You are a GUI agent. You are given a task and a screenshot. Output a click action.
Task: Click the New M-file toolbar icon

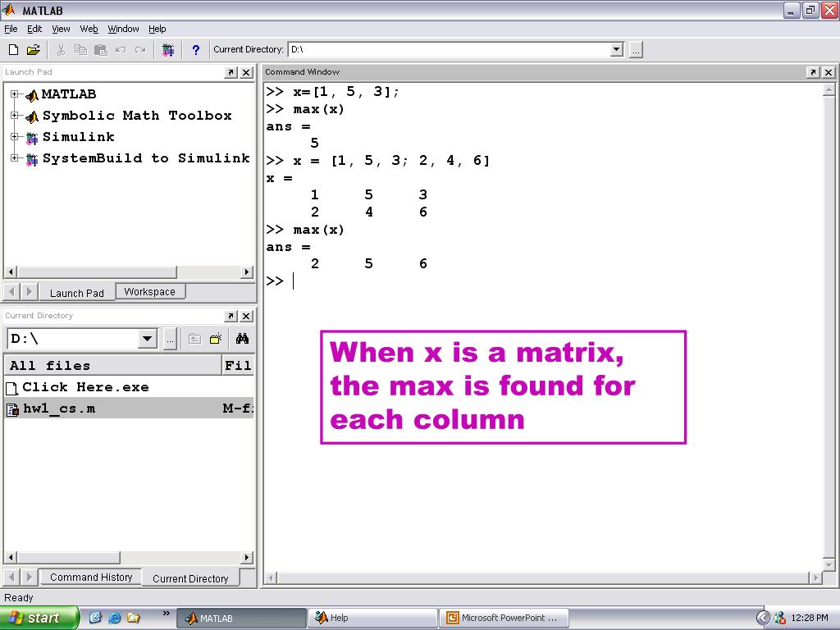[14, 50]
